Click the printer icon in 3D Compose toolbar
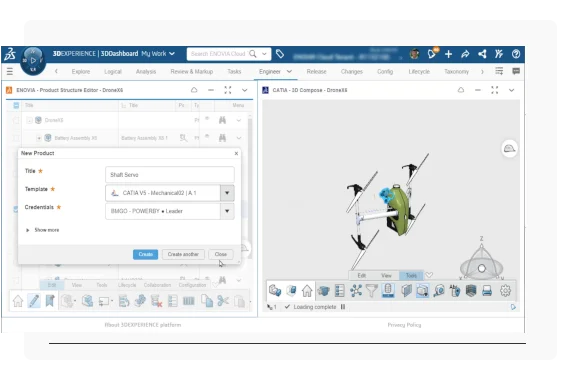Screen dimensions: 570x380 [x=487, y=291]
